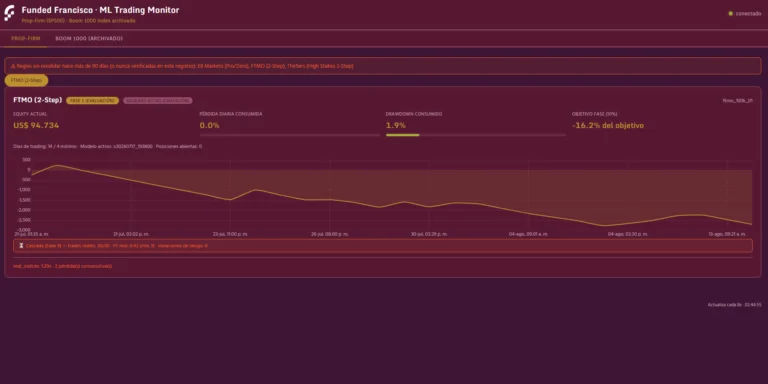Click the green connection status dot
Screen dimensions: 768x384
click(x=731, y=14)
